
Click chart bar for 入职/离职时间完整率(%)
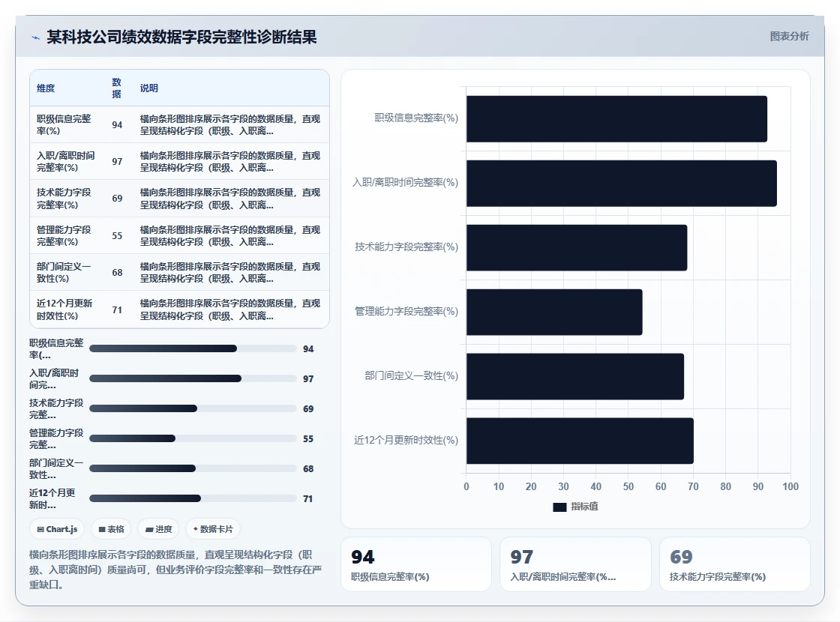point(622,183)
